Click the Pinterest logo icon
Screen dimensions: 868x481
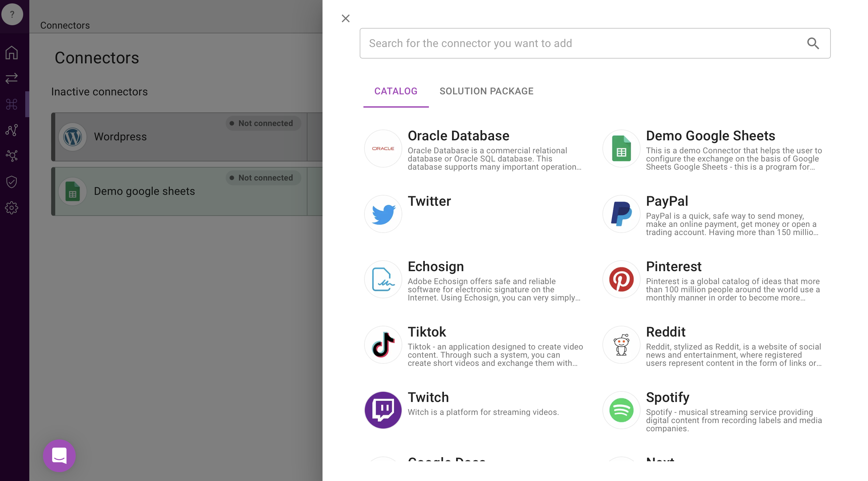point(622,279)
